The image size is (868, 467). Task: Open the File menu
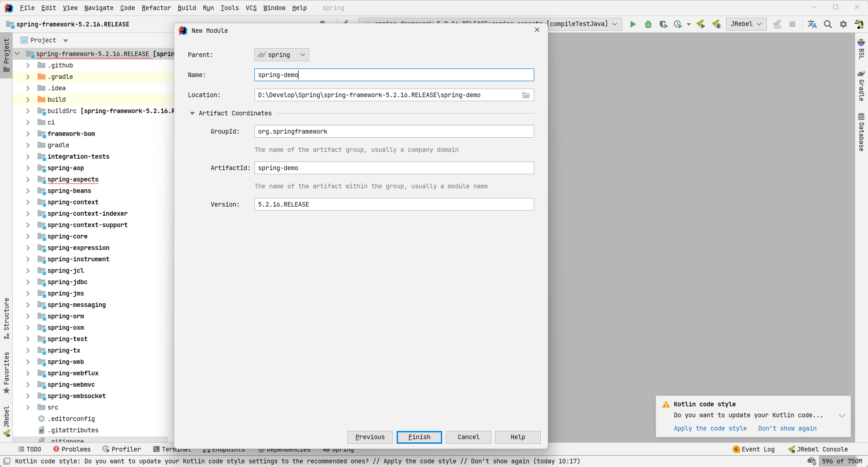27,8
